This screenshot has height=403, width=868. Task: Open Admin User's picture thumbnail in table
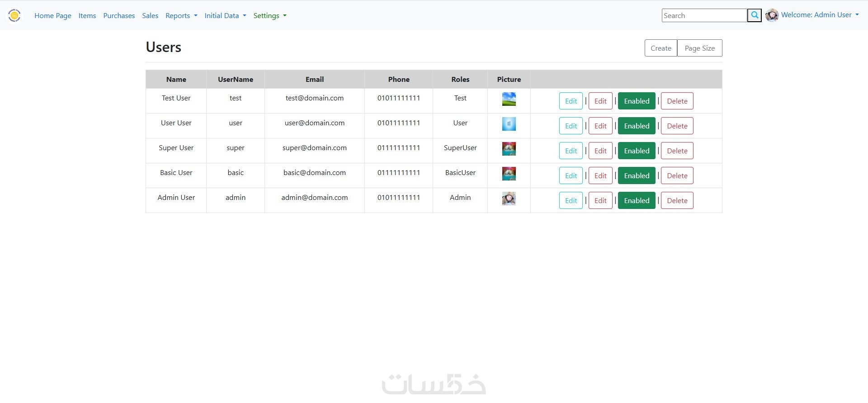(509, 199)
